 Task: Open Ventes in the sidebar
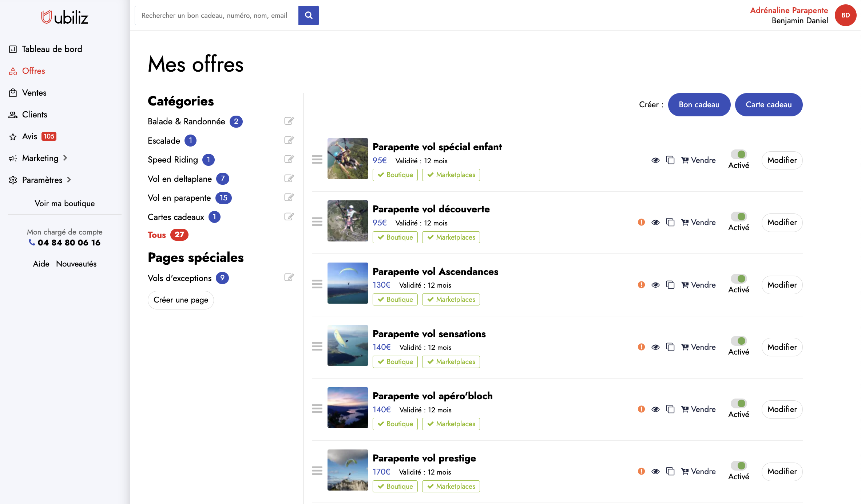34,93
